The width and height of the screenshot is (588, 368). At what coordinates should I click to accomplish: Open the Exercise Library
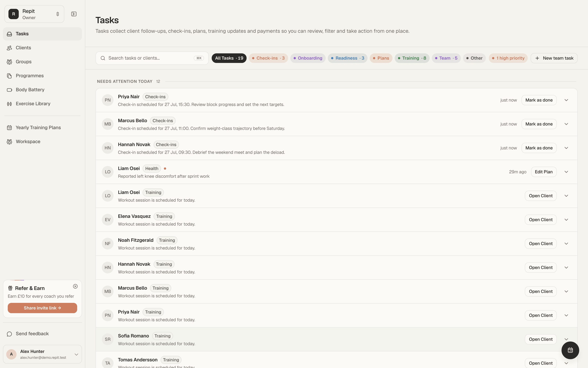point(42,104)
